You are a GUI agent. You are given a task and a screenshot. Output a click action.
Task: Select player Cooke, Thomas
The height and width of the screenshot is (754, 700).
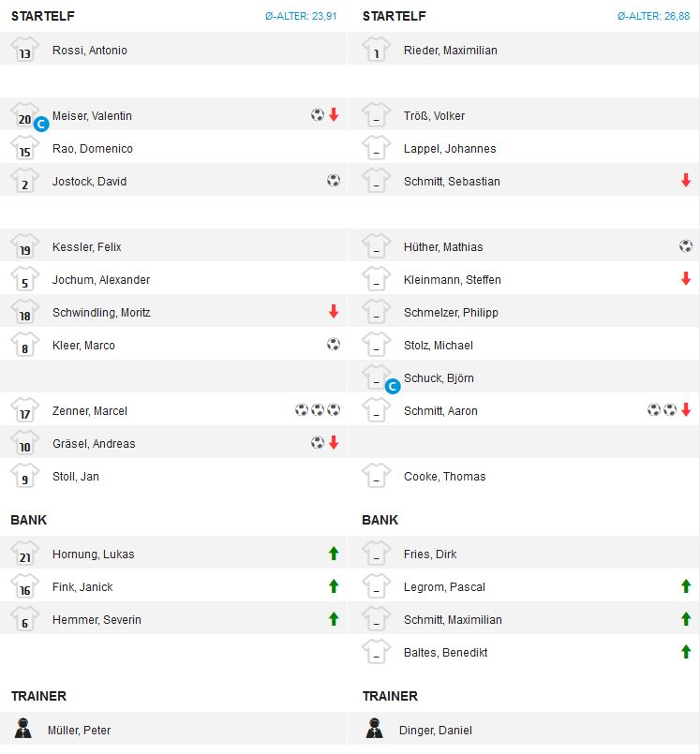[x=444, y=477]
